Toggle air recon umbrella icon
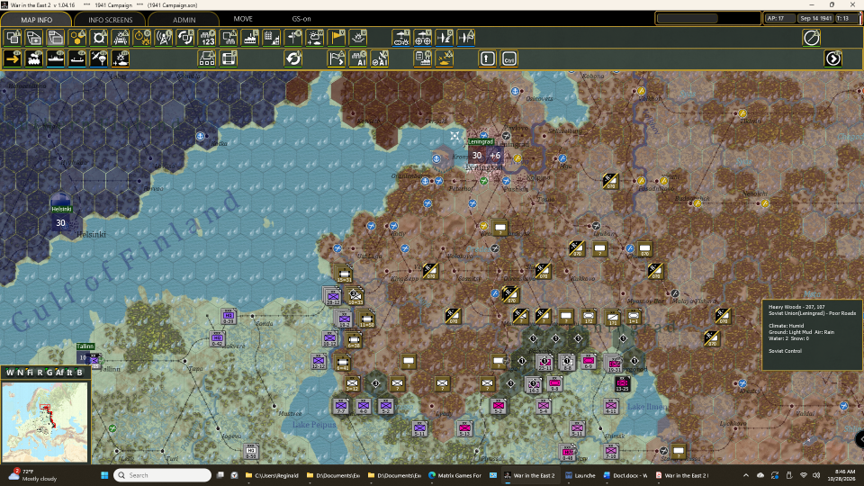Screen dimensions: 864x486 point(401,37)
